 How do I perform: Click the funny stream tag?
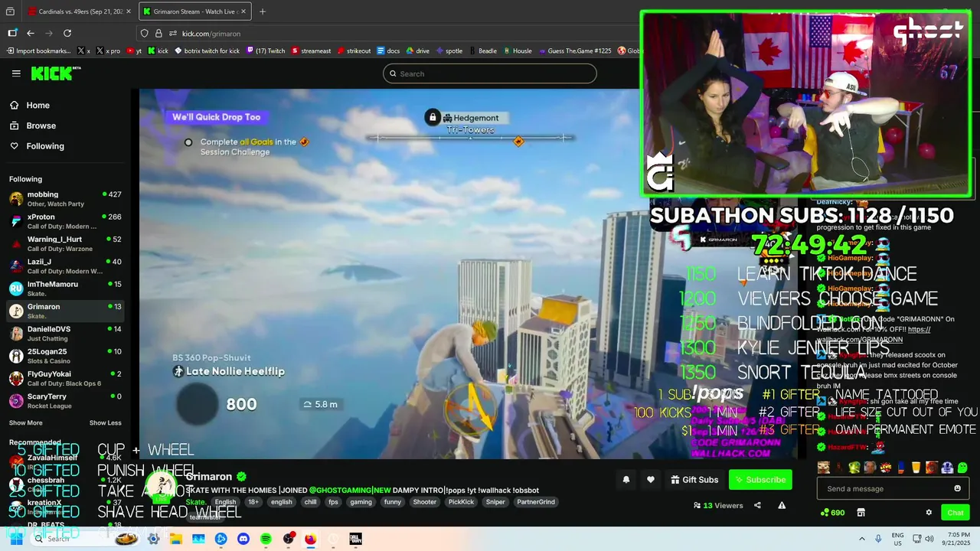[392, 502]
